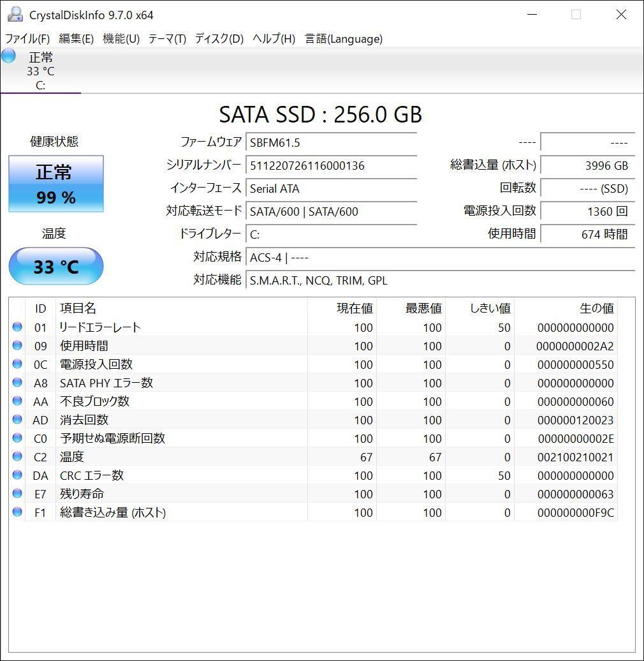Click status dot for 0C 電源投入回数 row
This screenshot has height=661, width=644.
pyautogui.click(x=17, y=364)
